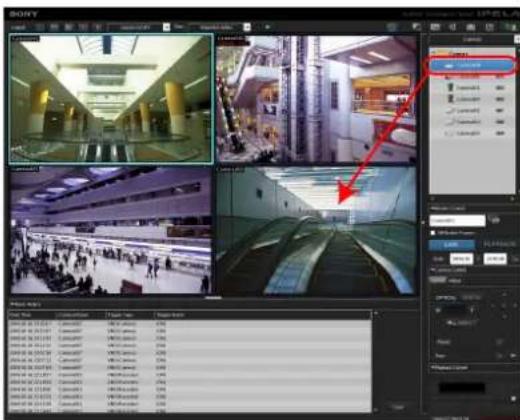Adjust the zoom slider in Camera Control
Screen dimensions: 520x420
pyautogui.click(x=455, y=310)
